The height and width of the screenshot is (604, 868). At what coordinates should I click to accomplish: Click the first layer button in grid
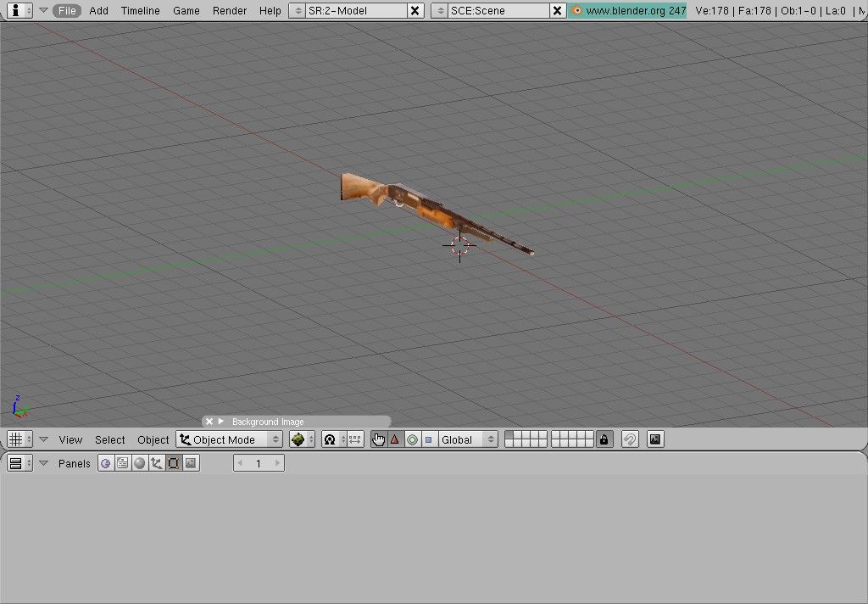pos(509,435)
